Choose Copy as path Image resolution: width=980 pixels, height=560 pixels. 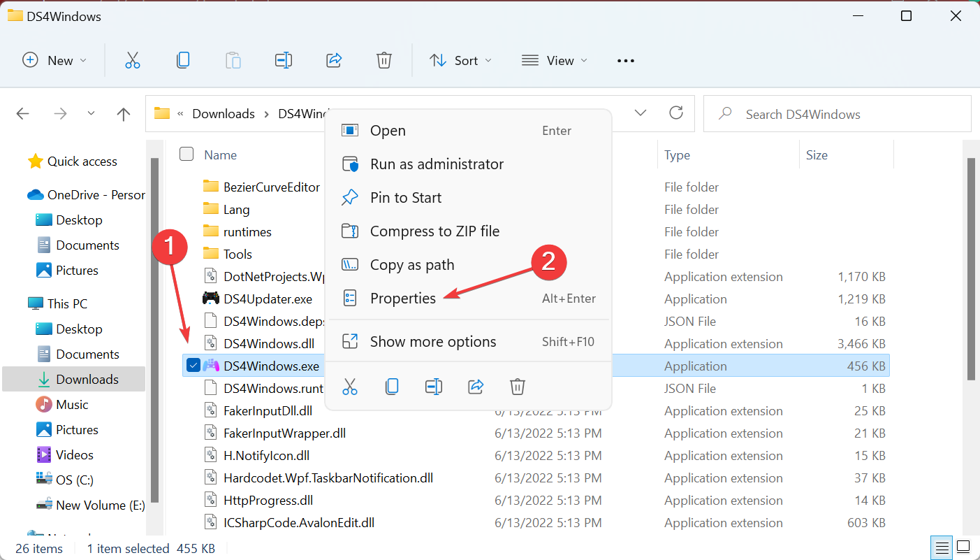(467, 265)
